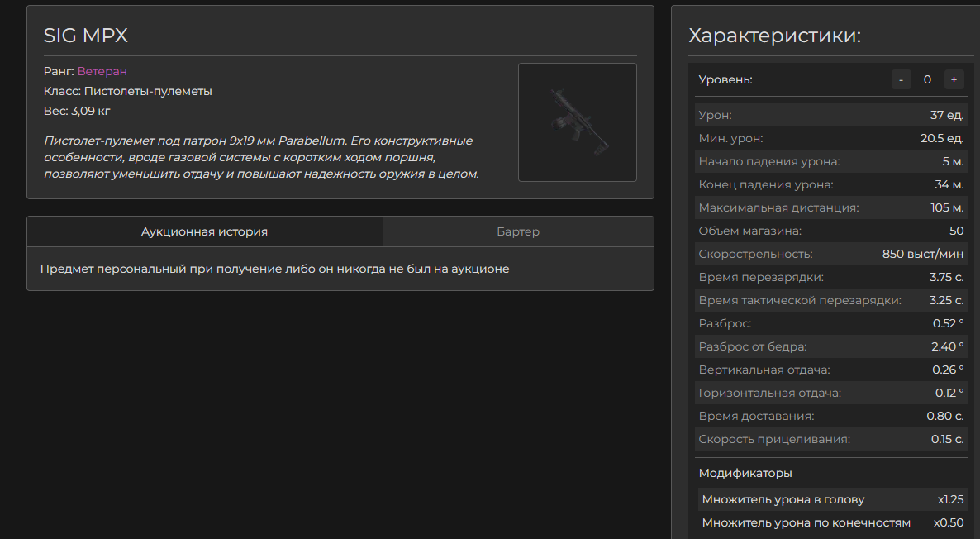
Task: Click the Множитель урона в голову value x1.25
Action: pos(950,499)
